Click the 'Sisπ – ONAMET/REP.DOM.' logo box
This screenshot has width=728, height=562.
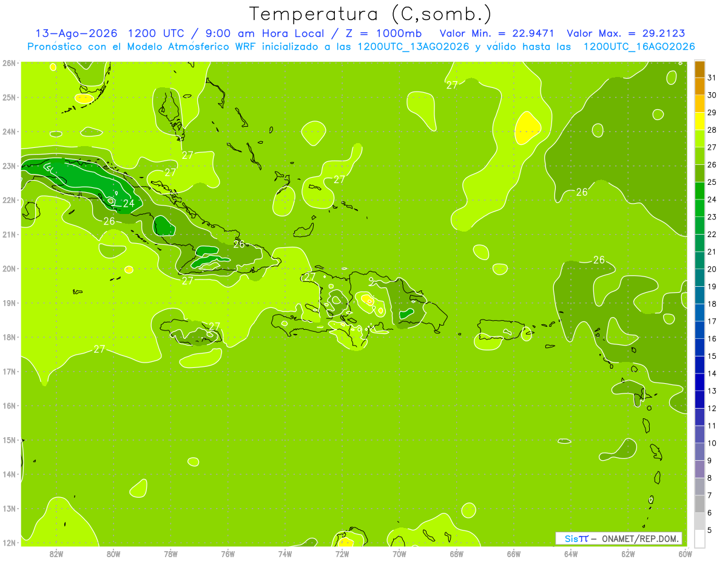pyautogui.click(x=619, y=538)
